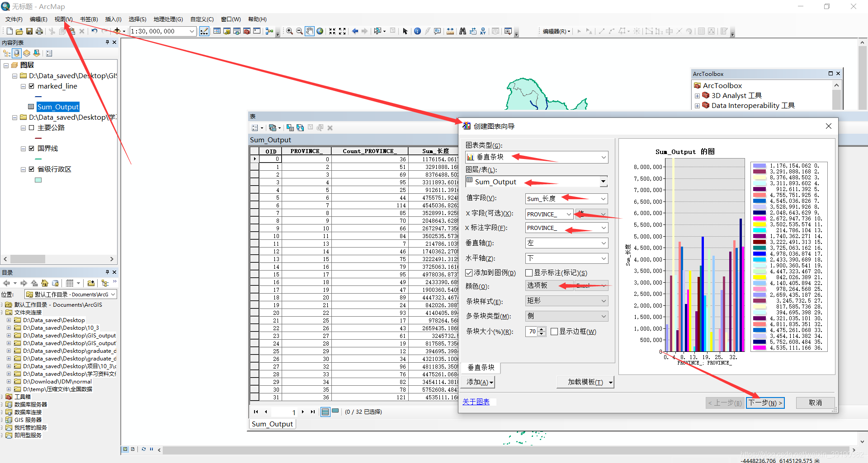Image resolution: width=868 pixels, height=463 pixels.
Task: Open the X字段 PROVINCE_ dropdown
Action: (x=550, y=214)
